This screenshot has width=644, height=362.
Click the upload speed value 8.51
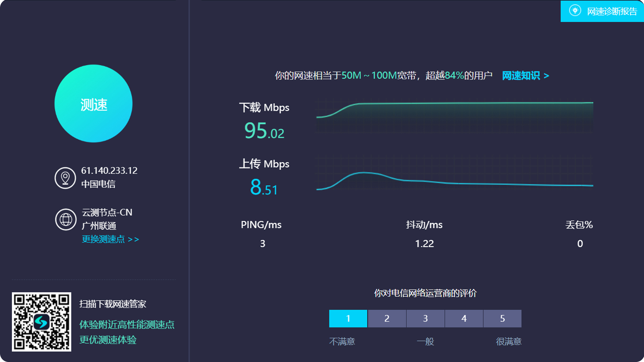264,187
